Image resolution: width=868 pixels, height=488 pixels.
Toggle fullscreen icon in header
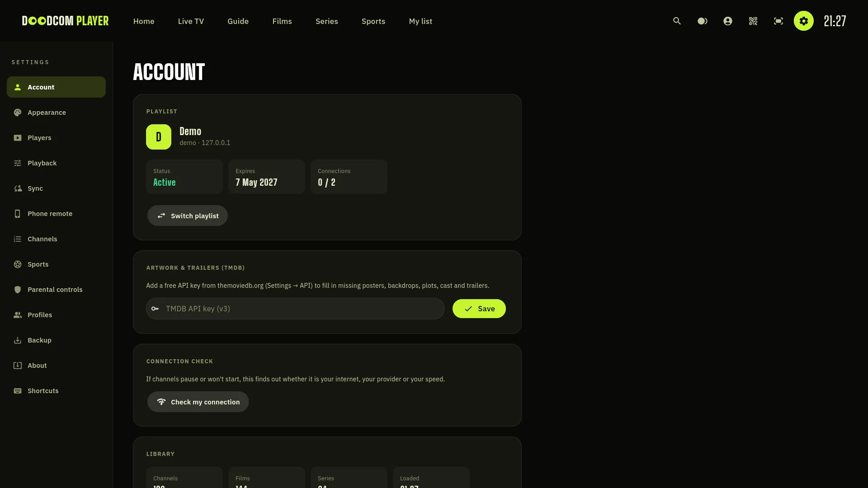point(778,21)
